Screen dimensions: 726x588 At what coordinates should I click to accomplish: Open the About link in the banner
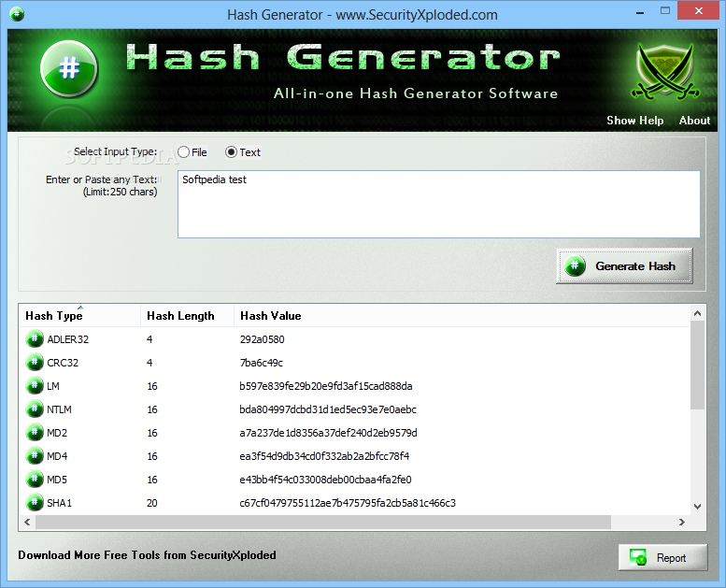coord(694,121)
